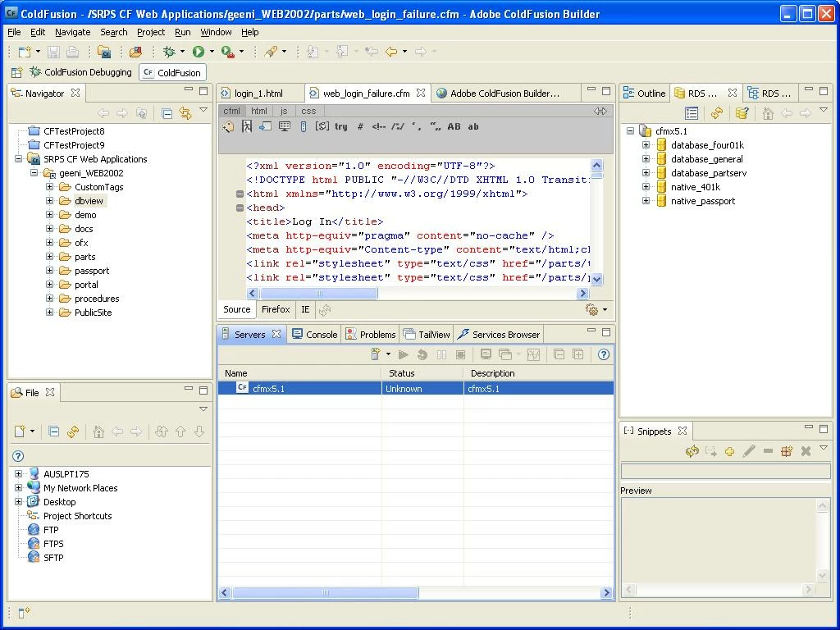Open the Navigate menu
This screenshot has width=840, height=630.
[x=72, y=32]
